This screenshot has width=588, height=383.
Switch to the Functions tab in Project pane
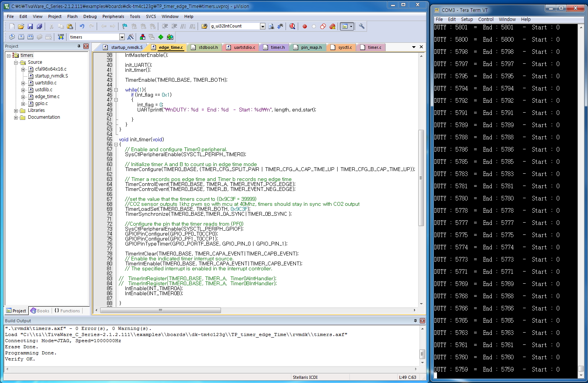[x=67, y=311]
